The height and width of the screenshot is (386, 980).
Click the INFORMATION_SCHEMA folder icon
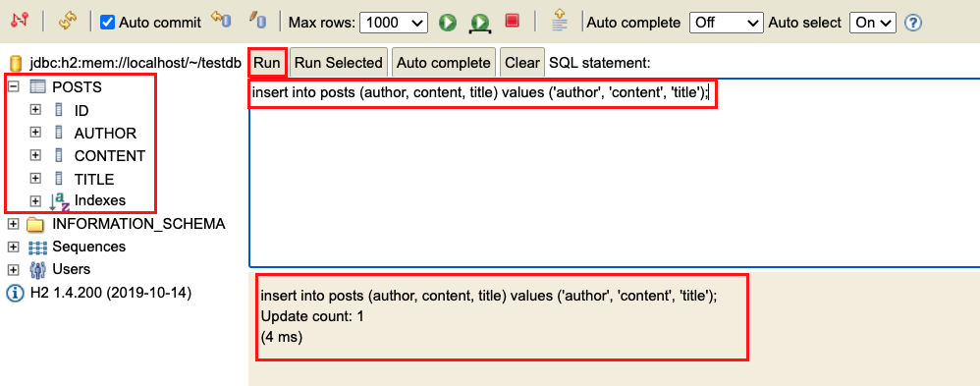[35, 224]
